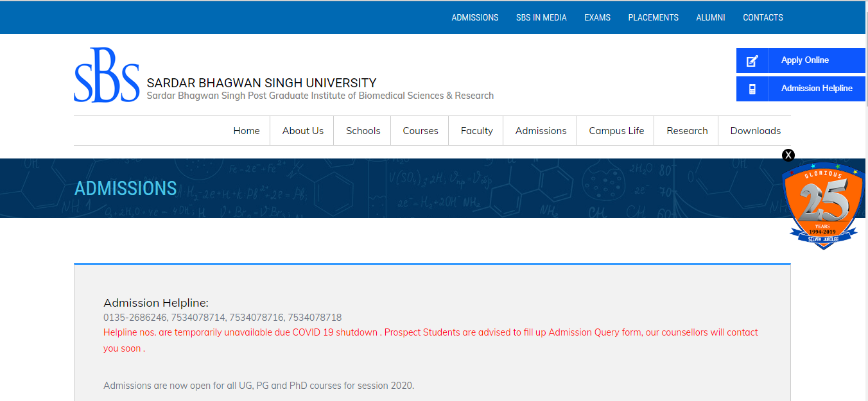Open the Downloads section
The height and width of the screenshot is (401, 868).
(755, 130)
